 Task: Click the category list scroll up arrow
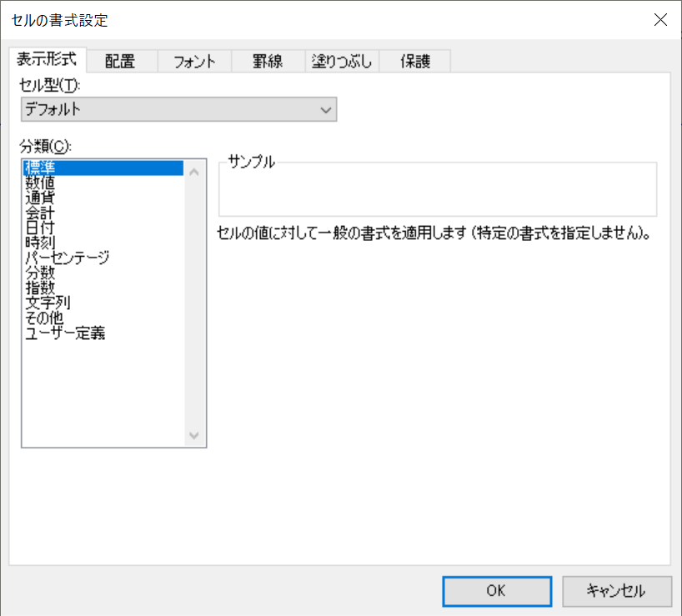tap(194, 173)
